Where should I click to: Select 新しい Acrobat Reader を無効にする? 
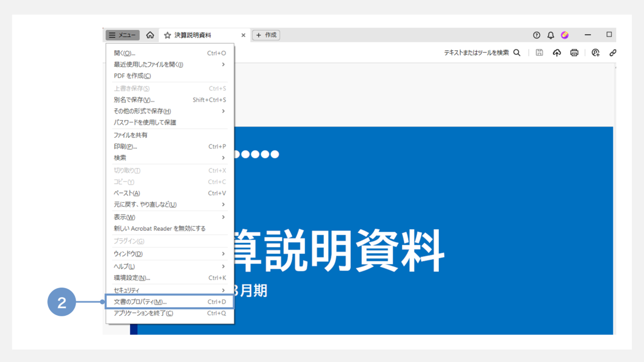click(x=170, y=228)
